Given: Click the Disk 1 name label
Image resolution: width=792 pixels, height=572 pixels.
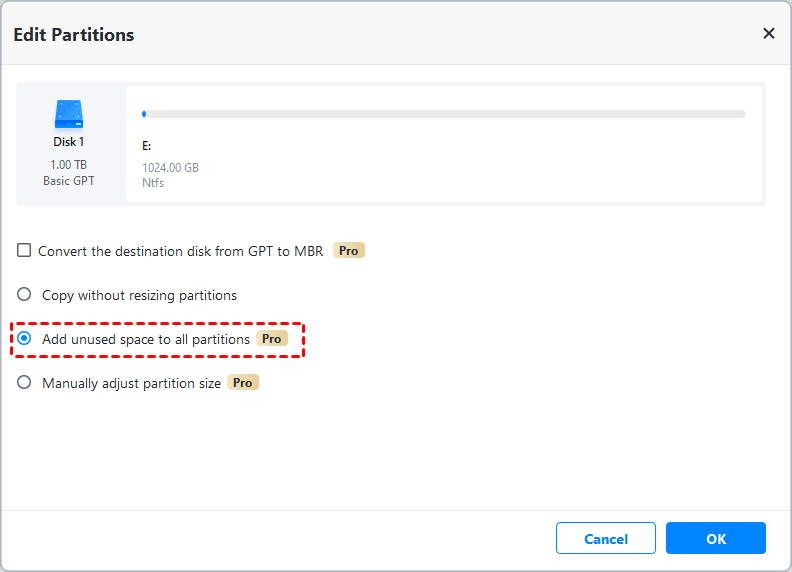Looking at the screenshot, I should click(70, 142).
